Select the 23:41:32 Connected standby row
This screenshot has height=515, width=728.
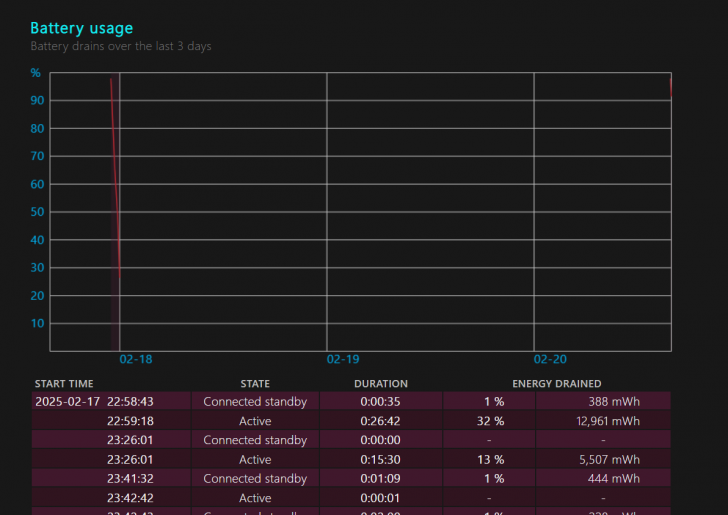pyautogui.click(x=351, y=478)
